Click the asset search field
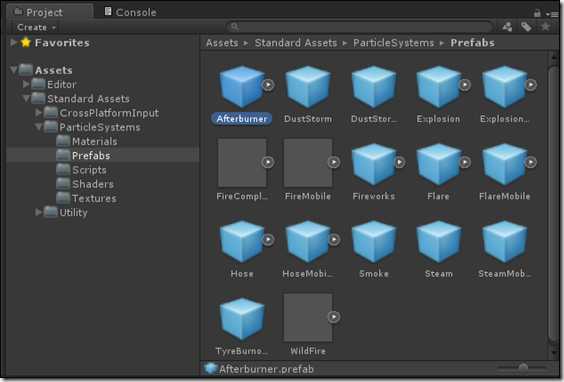Viewport: 564px width, 382px height. tap(360, 27)
